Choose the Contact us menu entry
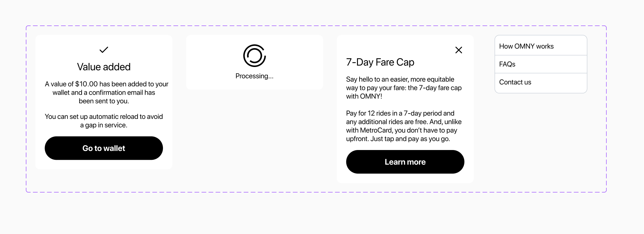The image size is (644, 234). tap(515, 82)
